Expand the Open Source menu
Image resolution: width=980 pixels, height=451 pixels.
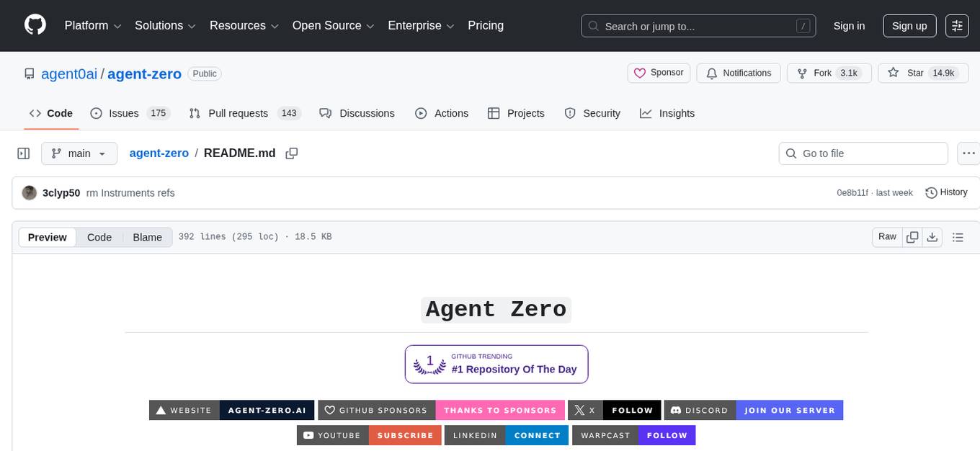click(x=332, y=25)
